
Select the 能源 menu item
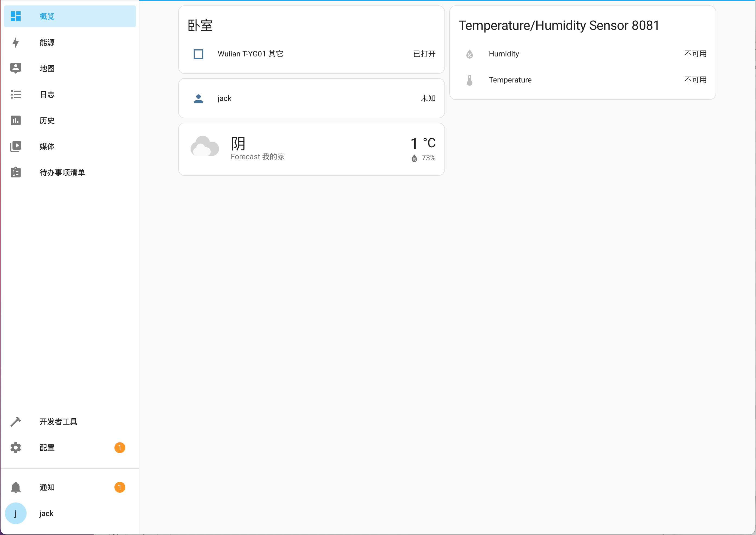coord(47,42)
